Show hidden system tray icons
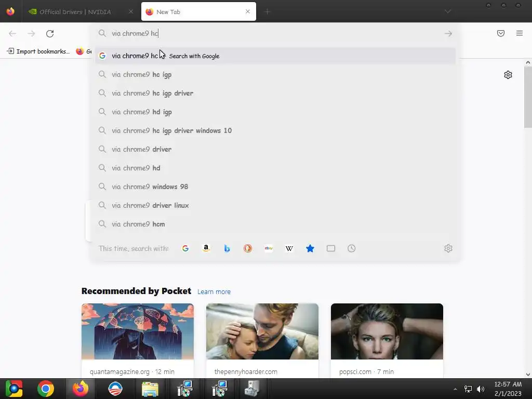The width and height of the screenshot is (532, 399). click(455, 389)
